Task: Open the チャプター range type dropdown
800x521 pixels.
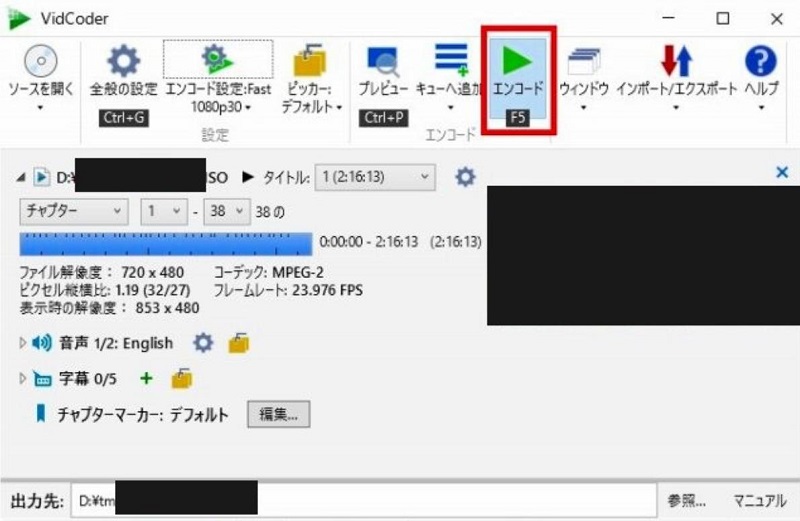Action: [74, 211]
